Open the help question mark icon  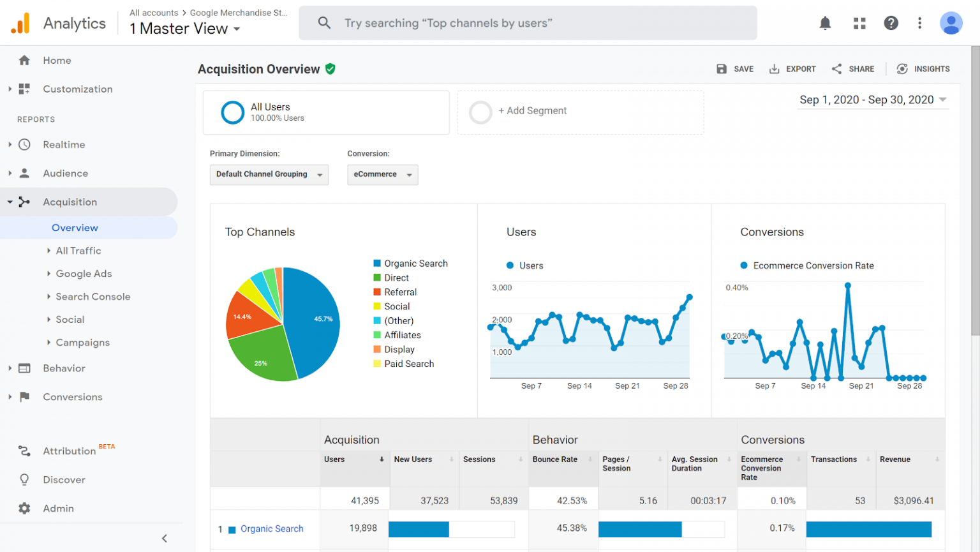(891, 24)
